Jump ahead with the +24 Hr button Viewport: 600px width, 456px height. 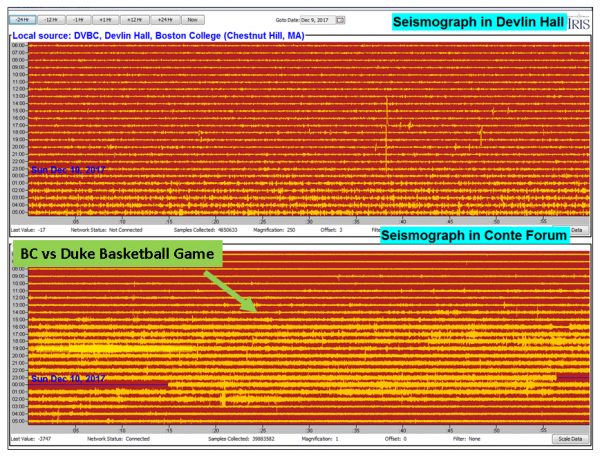click(x=165, y=20)
